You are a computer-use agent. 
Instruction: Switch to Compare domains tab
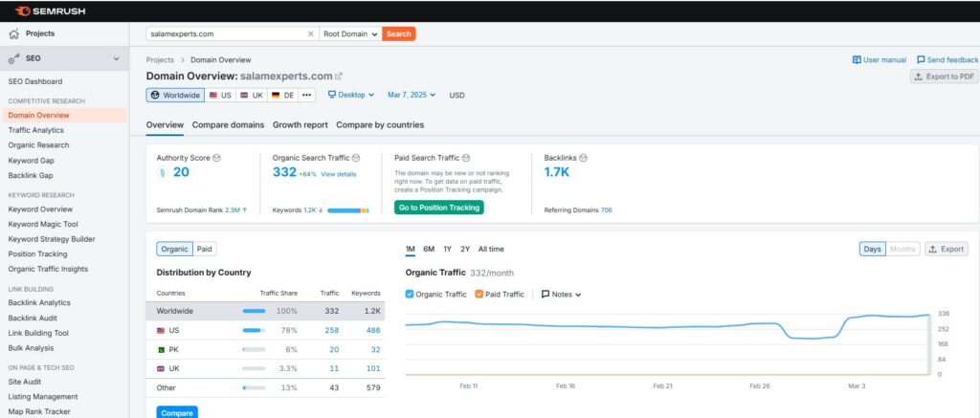(228, 125)
